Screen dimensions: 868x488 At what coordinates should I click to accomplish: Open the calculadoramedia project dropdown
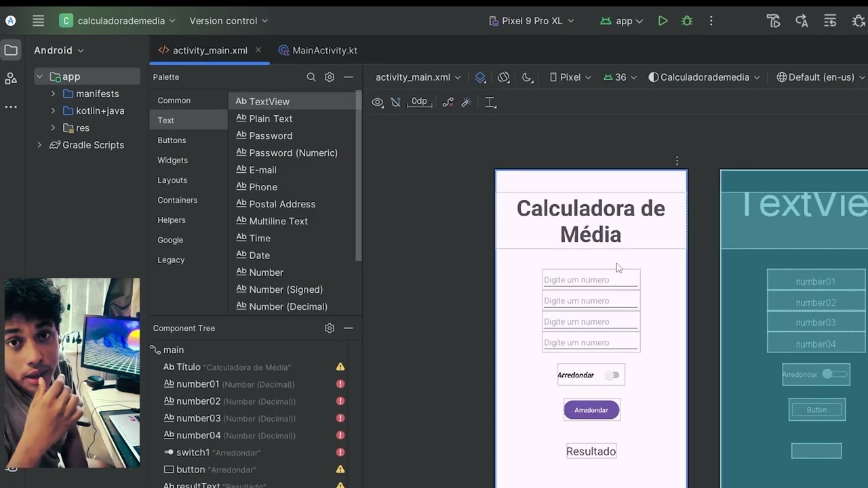coord(117,21)
